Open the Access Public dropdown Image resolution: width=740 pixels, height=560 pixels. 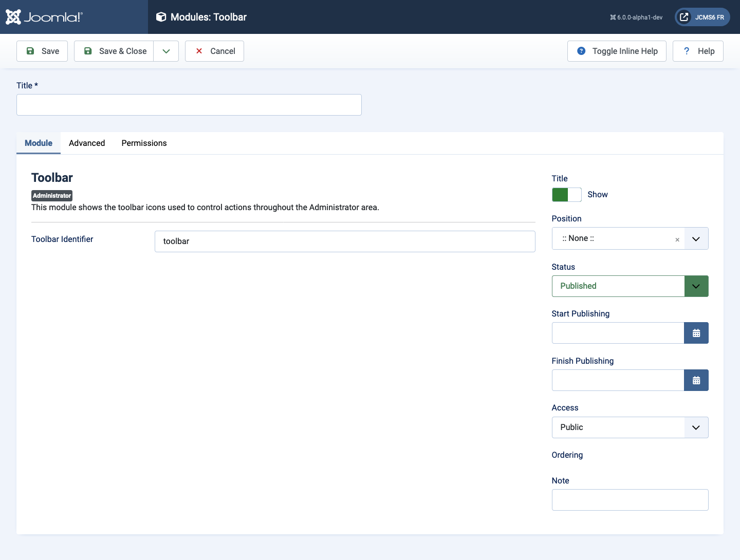[630, 427]
